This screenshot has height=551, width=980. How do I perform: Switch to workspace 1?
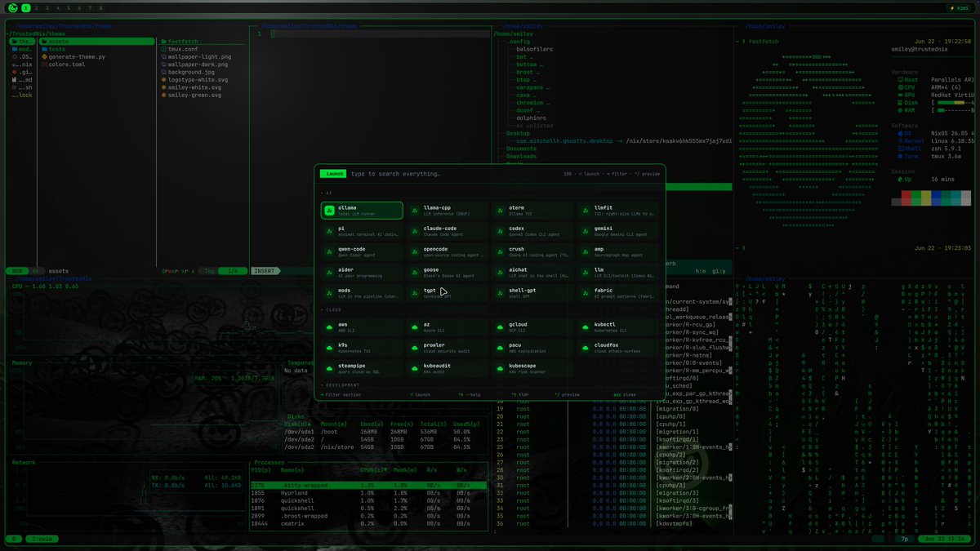(x=26, y=7)
